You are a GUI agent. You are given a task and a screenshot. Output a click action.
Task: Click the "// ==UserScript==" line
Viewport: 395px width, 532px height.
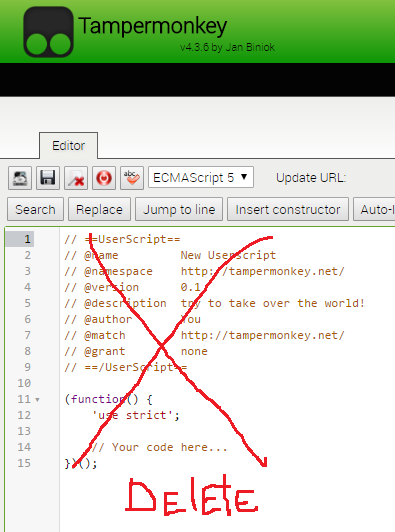click(122, 239)
